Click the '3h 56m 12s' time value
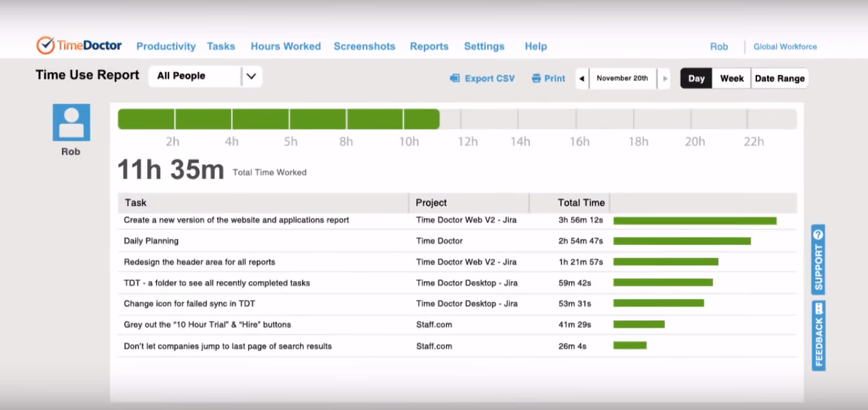 click(x=581, y=220)
